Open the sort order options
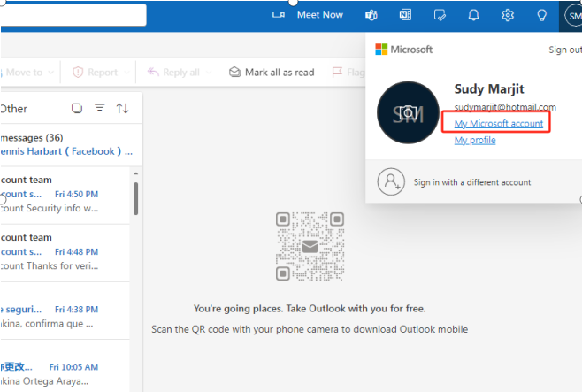This screenshot has width=582, height=392. 123,108
